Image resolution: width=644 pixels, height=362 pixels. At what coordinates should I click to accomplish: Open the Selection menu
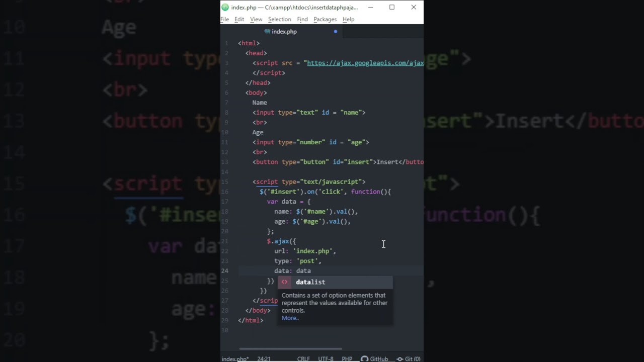pyautogui.click(x=279, y=19)
